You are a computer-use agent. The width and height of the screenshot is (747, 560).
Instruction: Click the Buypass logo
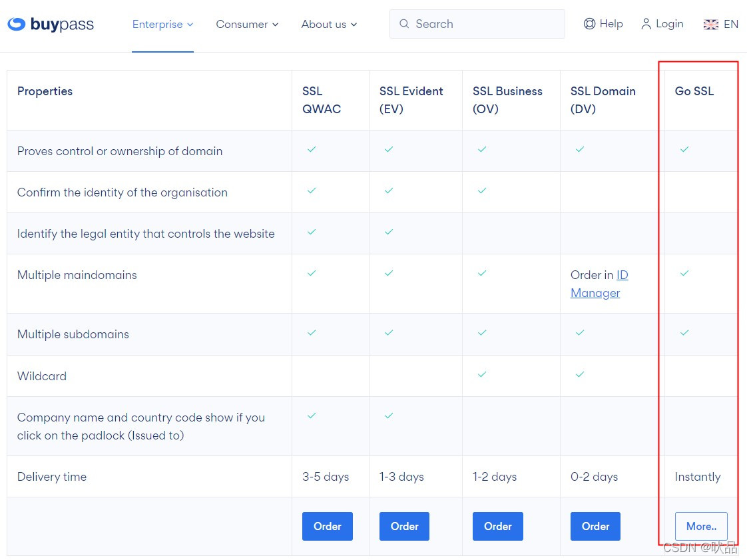(x=51, y=24)
